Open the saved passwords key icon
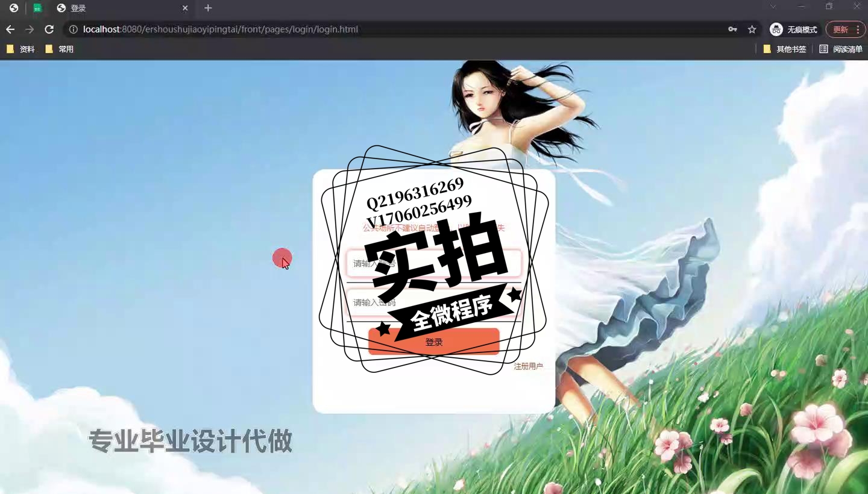Image resolution: width=868 pixels, height=494 pixels. tap(732, 30)
